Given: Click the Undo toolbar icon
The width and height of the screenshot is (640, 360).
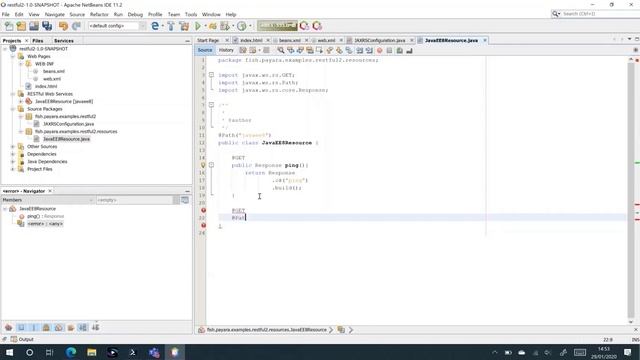Looking at the screenshot, I should click(63, 26).
